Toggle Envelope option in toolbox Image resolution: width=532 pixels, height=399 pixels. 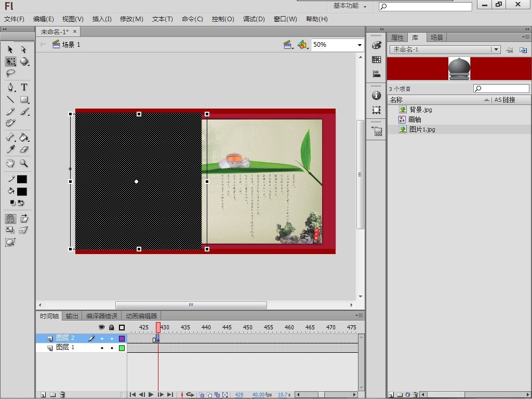10,242
